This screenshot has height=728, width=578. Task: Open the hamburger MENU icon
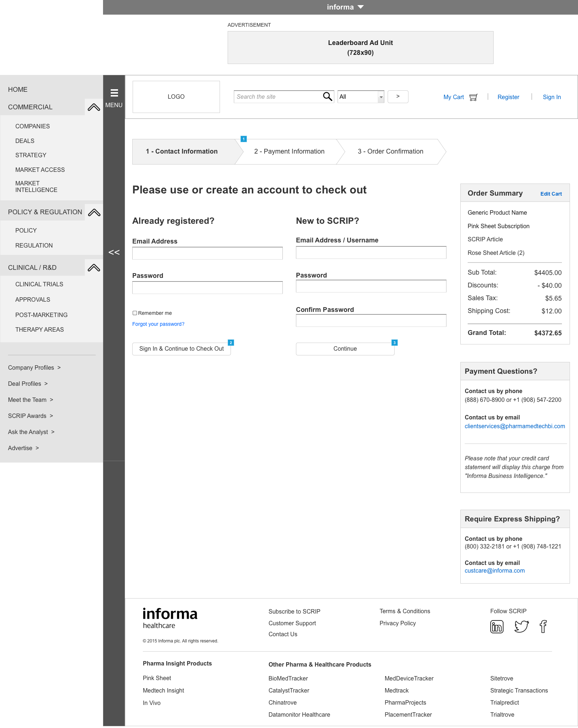tap(114, 93)
